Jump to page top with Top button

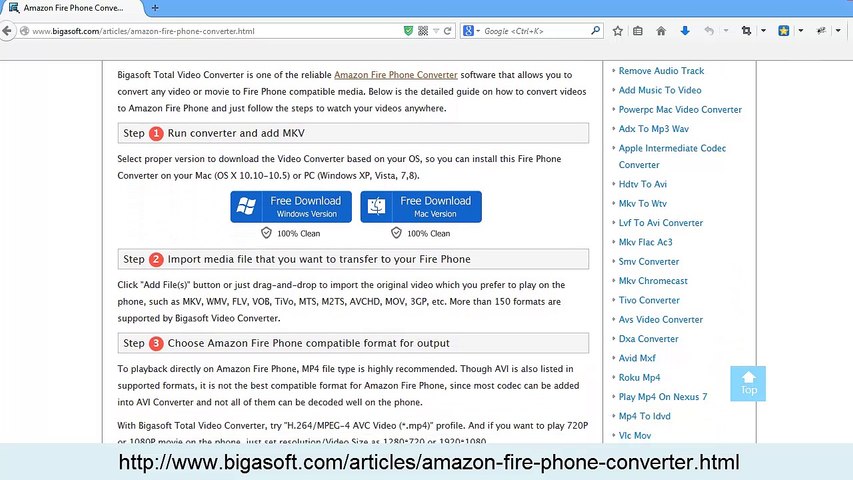(748, 384)
